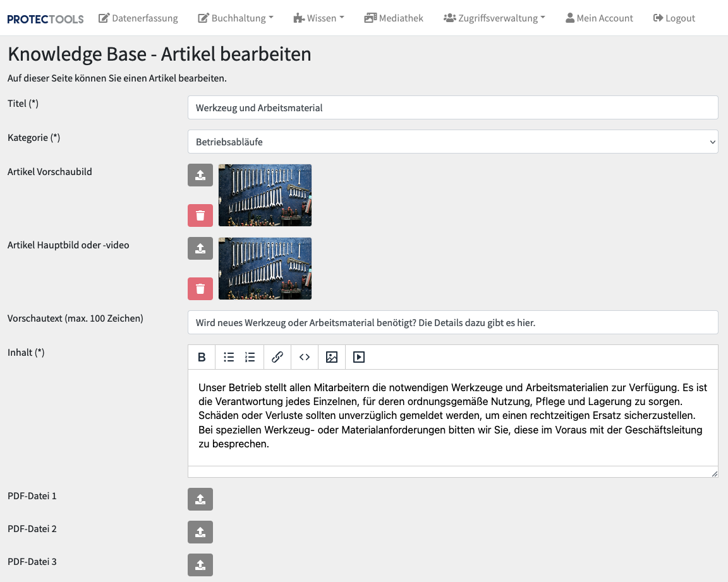Click the Mein Account user icon
The height and width of the screenshot is (582, 728).
tap(570, 18)
